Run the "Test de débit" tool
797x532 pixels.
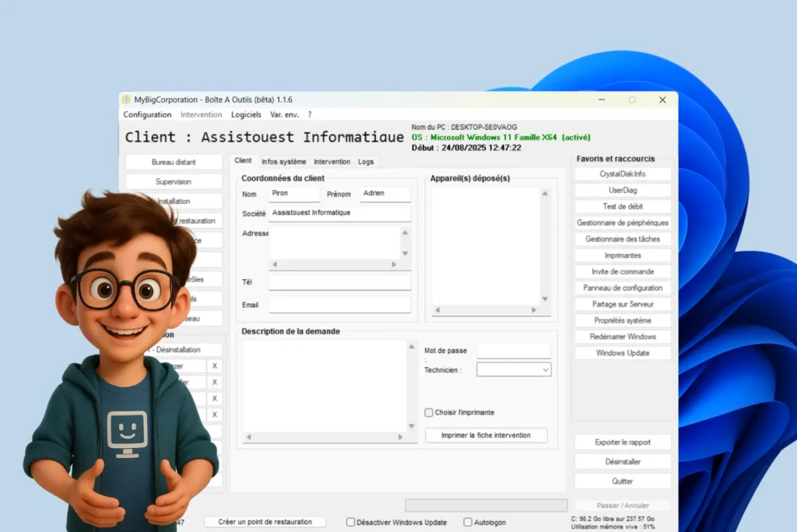[x=622, y=206]
